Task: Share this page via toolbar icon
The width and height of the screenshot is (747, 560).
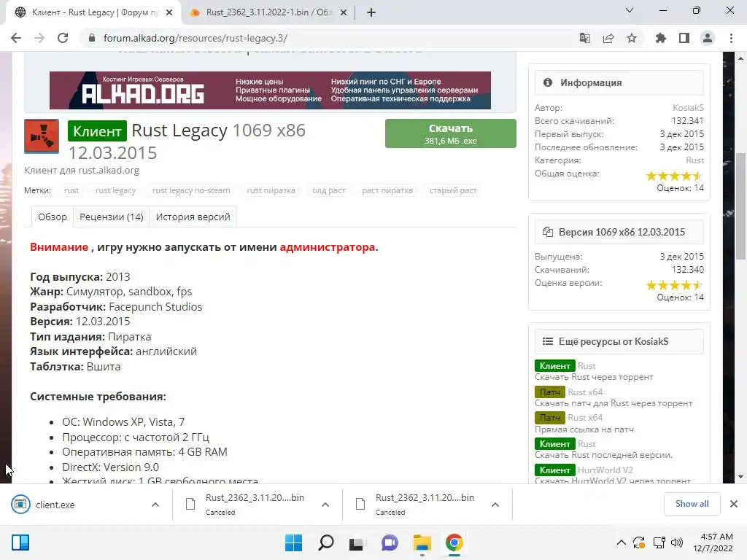Action: point(608,38)
